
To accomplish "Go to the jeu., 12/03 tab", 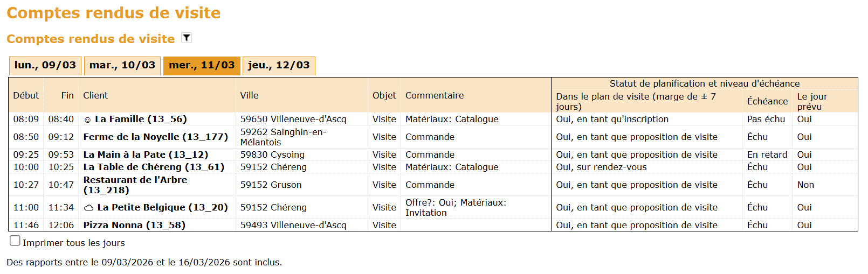I will click(x=279, y=66).
